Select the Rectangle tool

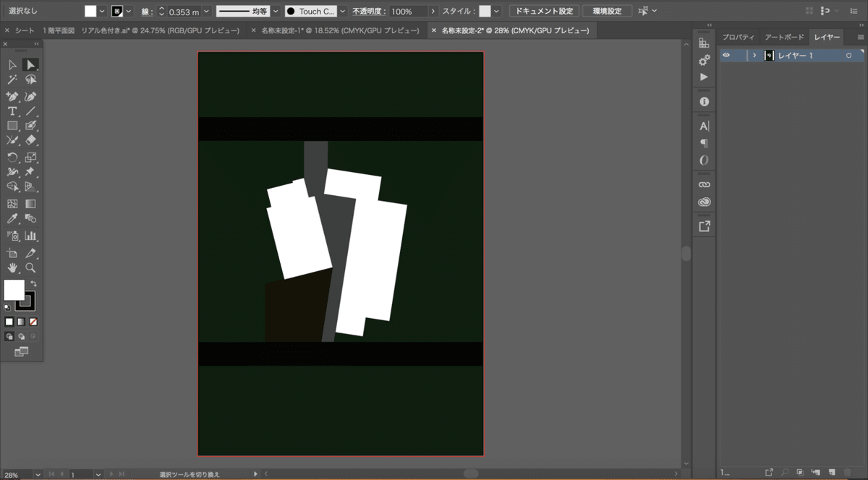[x=12, y=126]
